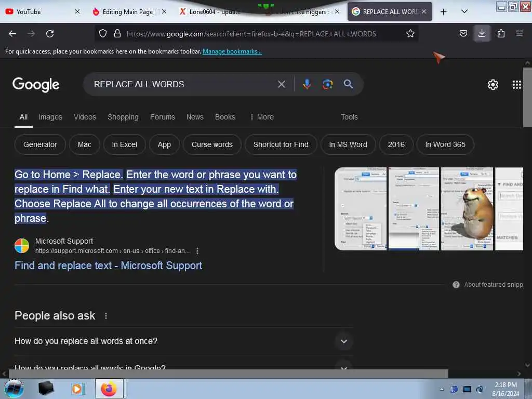Submit search with magnifier icon
532x399 pixels.
tap(348, 84)
